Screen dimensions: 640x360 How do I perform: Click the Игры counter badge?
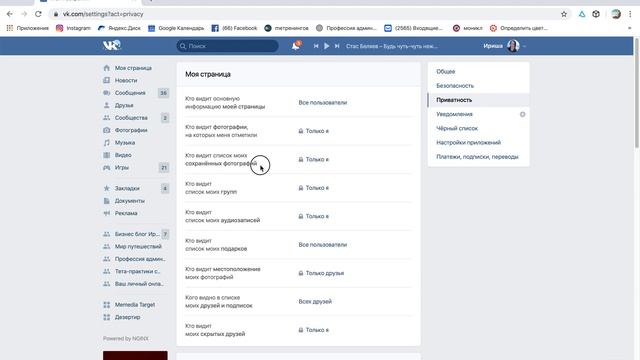pyautogui.click(x=164, y=168)
